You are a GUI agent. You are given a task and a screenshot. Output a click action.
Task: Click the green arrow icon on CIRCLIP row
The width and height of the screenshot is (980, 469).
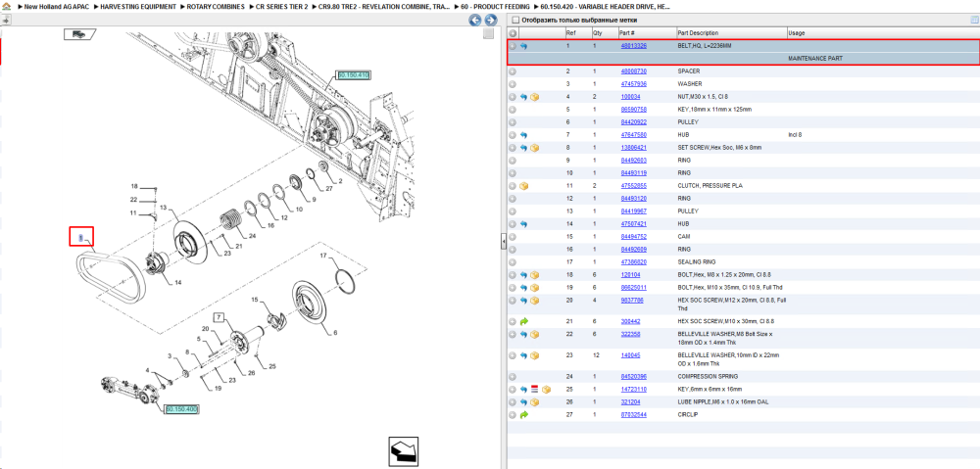coord(523,415)
